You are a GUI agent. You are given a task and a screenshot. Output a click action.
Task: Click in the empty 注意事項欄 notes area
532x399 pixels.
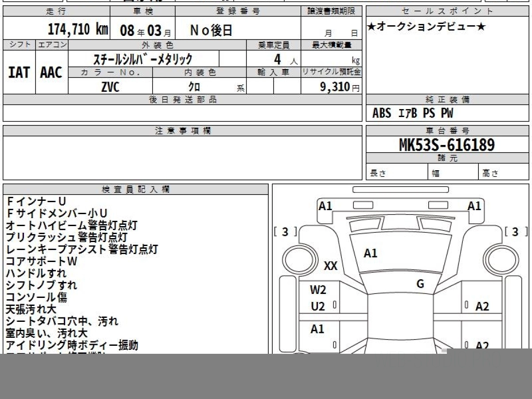click(182, 157)
